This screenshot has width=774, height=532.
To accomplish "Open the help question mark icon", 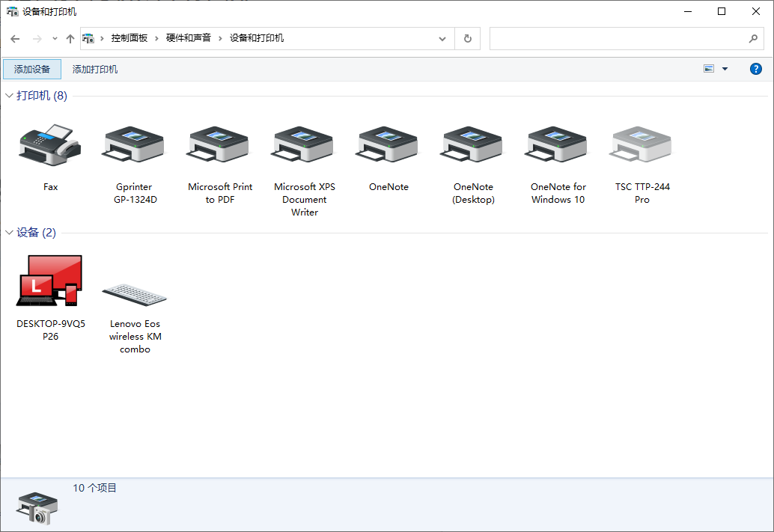I will point(755,69).
